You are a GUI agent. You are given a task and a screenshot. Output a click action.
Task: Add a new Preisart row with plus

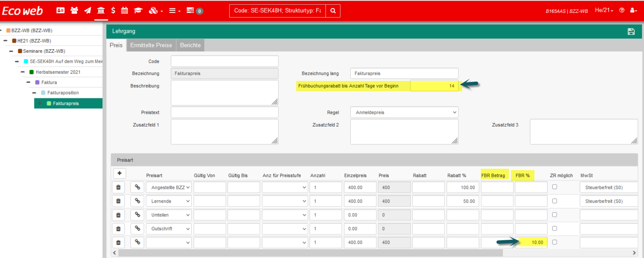(120, 173)
